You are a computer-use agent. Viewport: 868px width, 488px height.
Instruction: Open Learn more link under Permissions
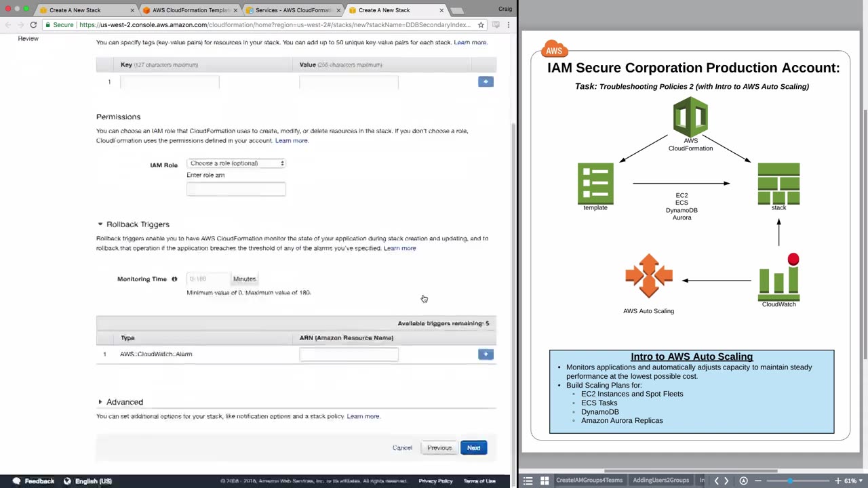click(x=292, y=141)
